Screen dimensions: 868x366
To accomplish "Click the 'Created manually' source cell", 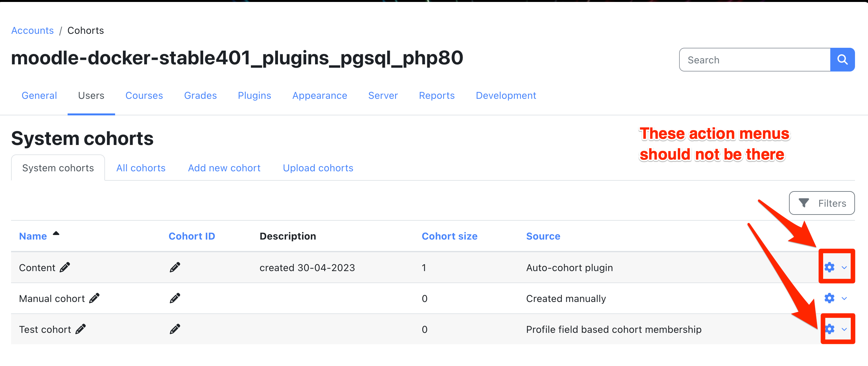I will pos(566,299).
